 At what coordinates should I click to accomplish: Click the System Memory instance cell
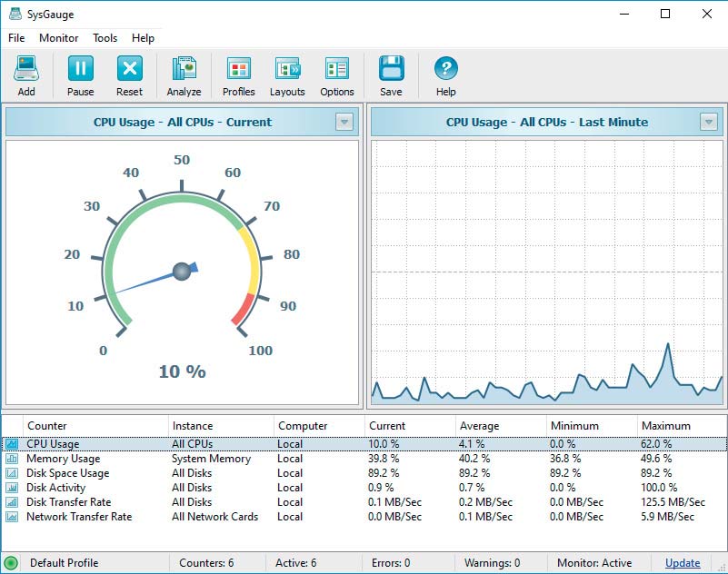(211, 459)
